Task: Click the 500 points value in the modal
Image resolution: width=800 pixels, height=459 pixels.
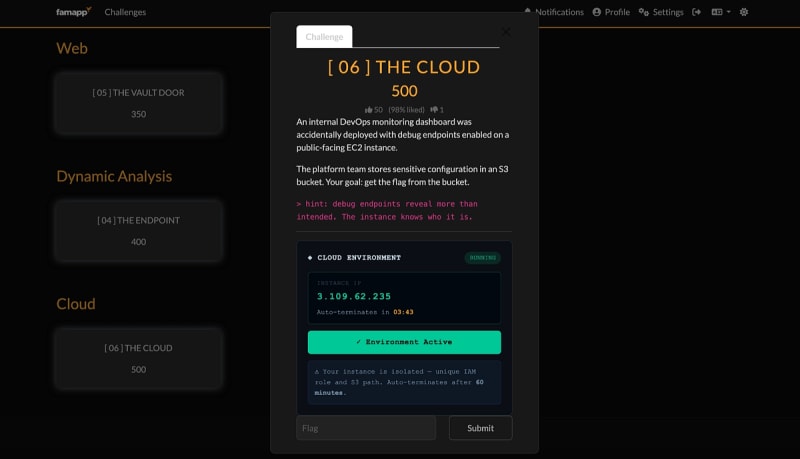Action: click(x=404, y=91)
